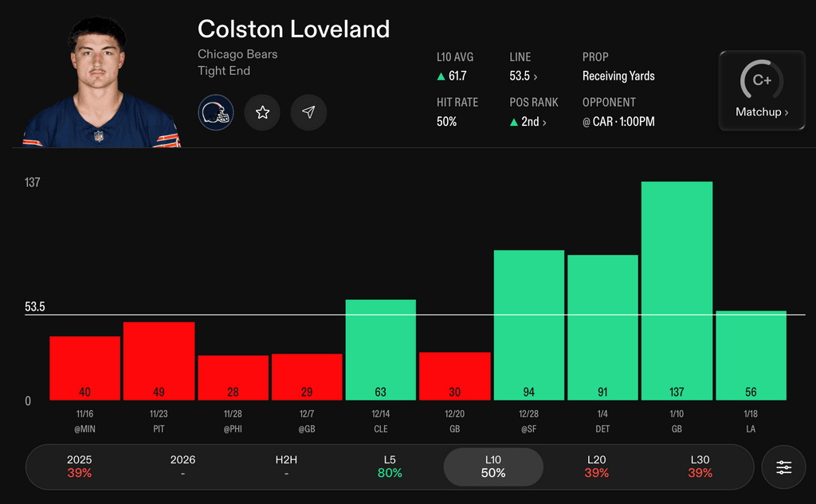Click the 12/7 @GB bar showing 29
The height and width of the screenshot is (504, 816).
307,377
